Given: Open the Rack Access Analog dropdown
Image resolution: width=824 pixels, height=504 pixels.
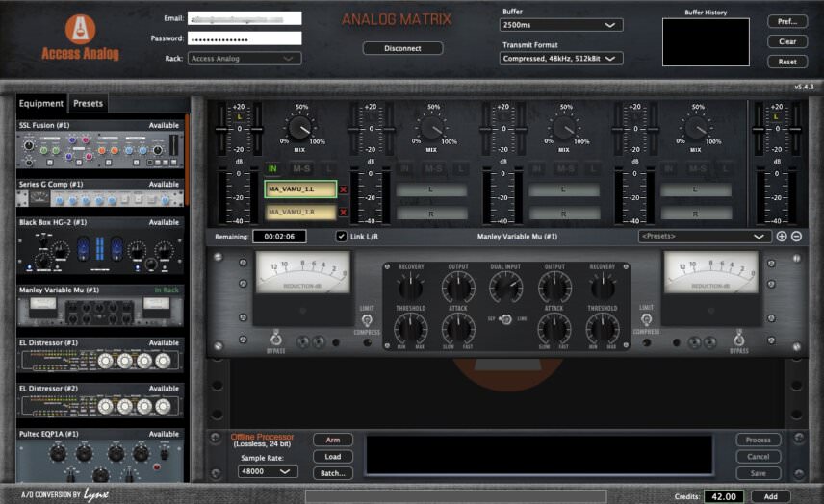Looking at the screenshot, I should [245, 59].
